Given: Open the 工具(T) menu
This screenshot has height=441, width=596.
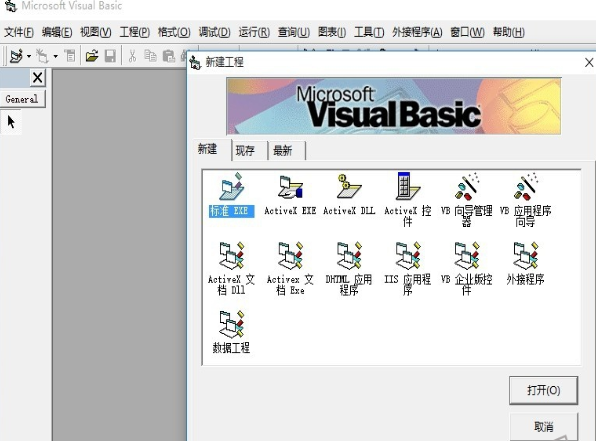Looking at the screenshot, I should (x=369, y=32).
